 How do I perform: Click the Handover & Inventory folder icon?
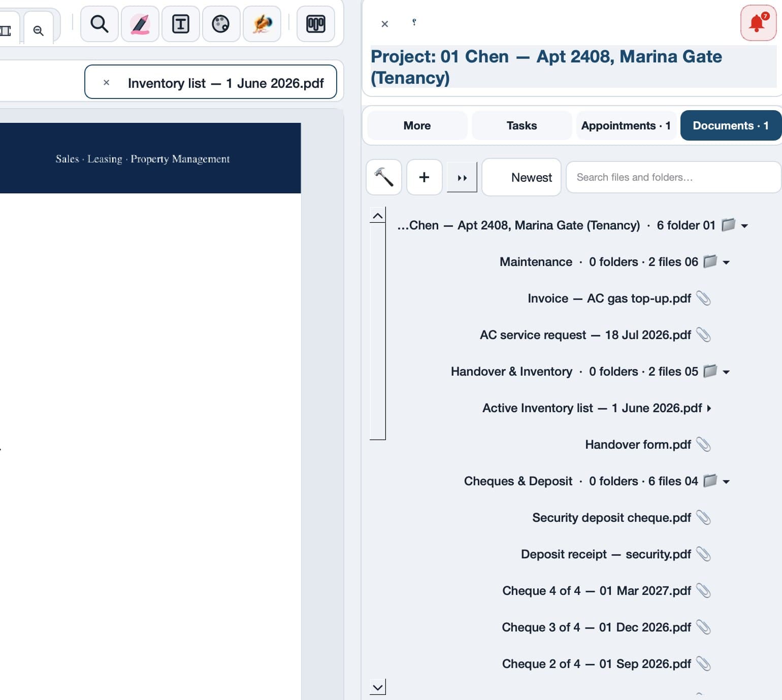click(x=710, y=371)
